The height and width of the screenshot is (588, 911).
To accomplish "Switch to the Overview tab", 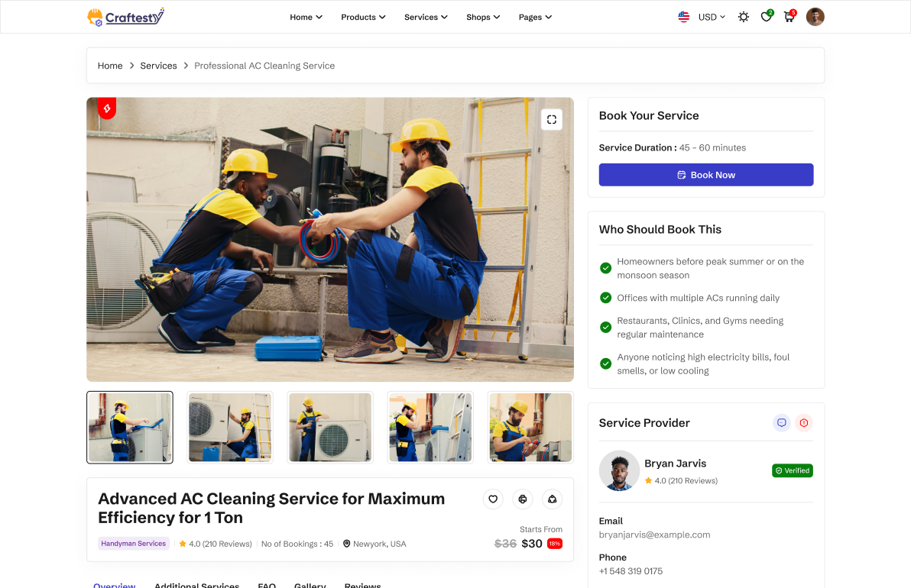I will (x=115, y=585).
